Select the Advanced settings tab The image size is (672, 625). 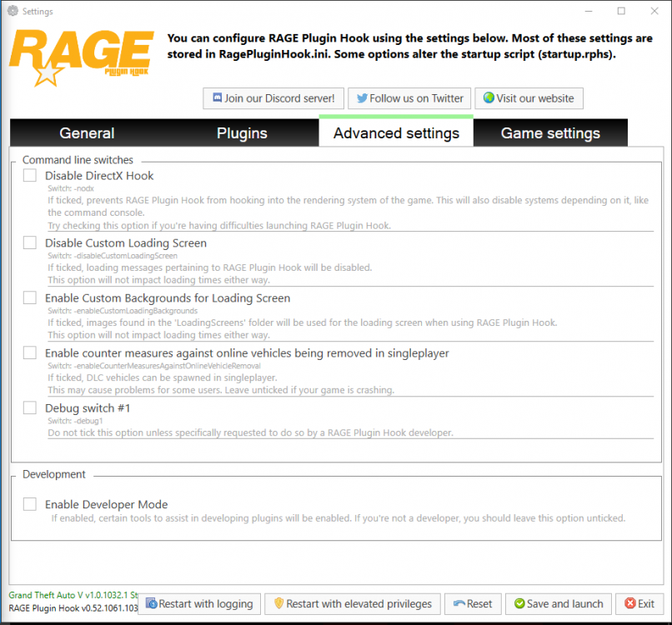pos(396,132)
